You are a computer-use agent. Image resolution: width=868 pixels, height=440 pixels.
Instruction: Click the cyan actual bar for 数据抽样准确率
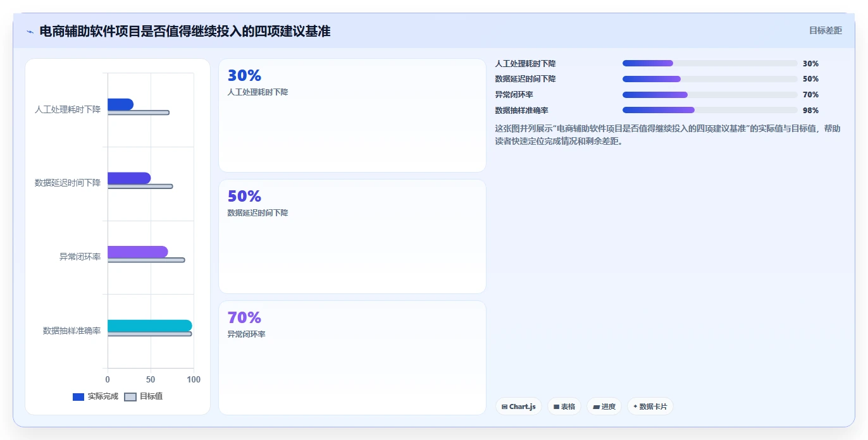(x=149, y=326)
